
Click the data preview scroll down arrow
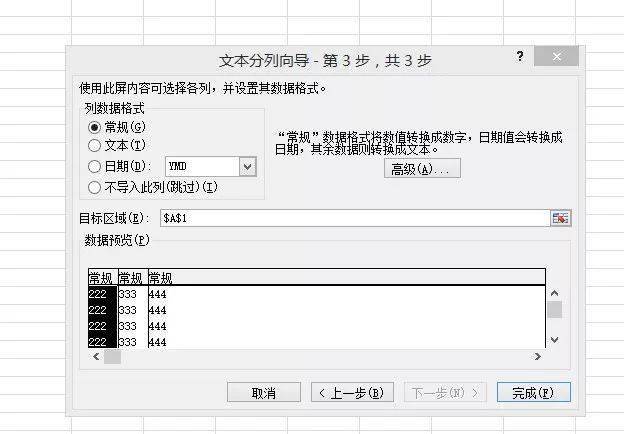tap(554, 340)
